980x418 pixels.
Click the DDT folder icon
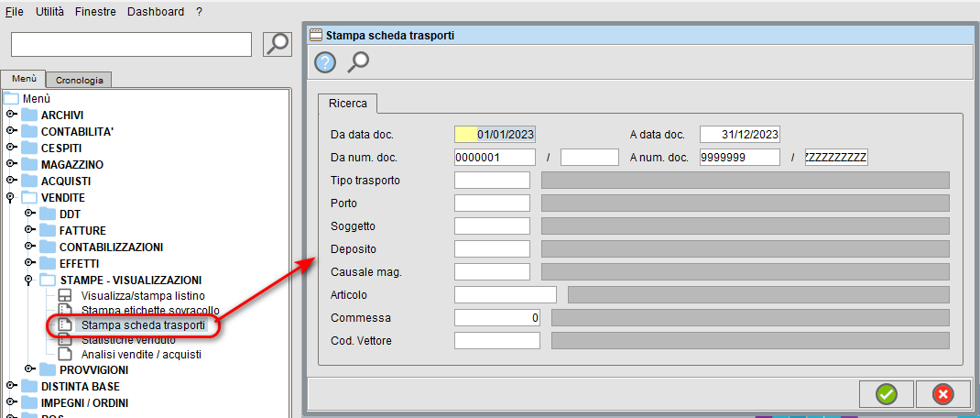(48, 214)
